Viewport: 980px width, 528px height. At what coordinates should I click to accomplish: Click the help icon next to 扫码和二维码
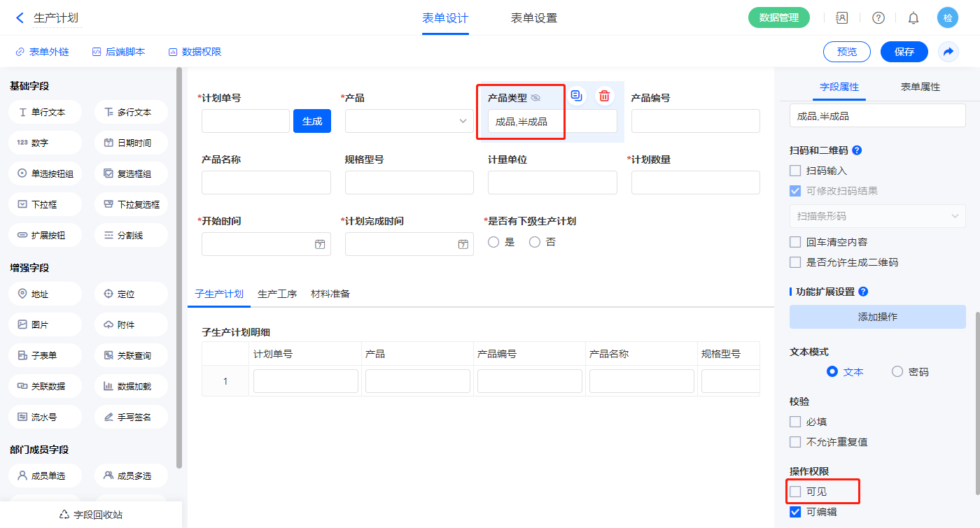click(x=857, y=150)
